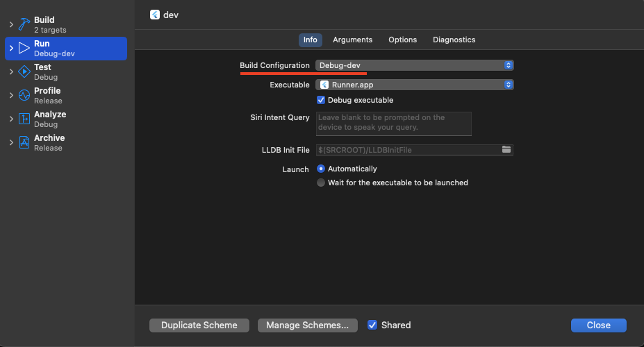Open the Build Configuration Debug-dev dropdown
The width and height of the screenshot is (644, 347).
[415, 65]
